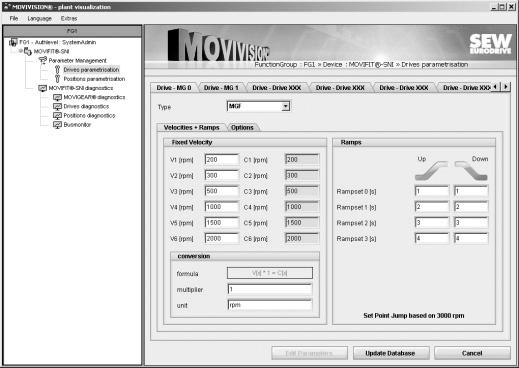Click the Positions diagnostics monitor icon
Screen dimensions: 519x368
57,116
